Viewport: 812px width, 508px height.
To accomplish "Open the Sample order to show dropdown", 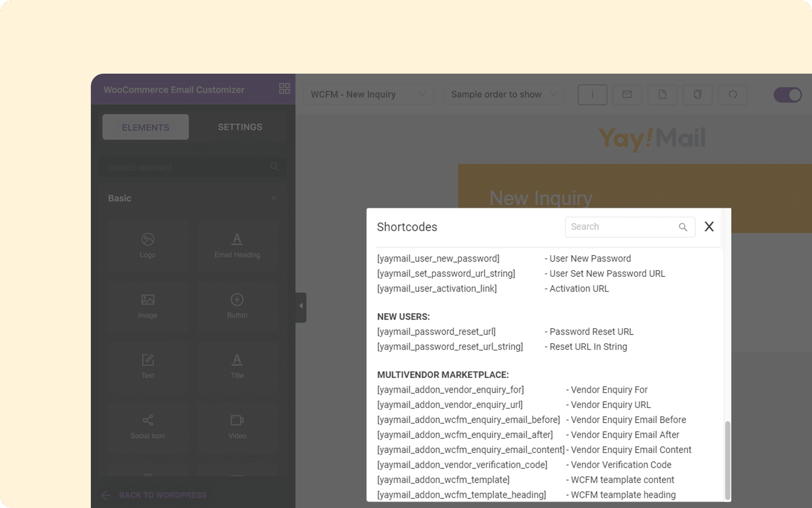I will (504, 94).
